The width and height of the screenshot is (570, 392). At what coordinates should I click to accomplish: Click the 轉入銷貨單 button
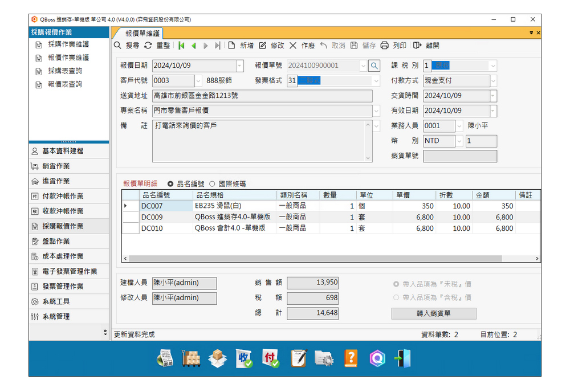click(433, 313)
